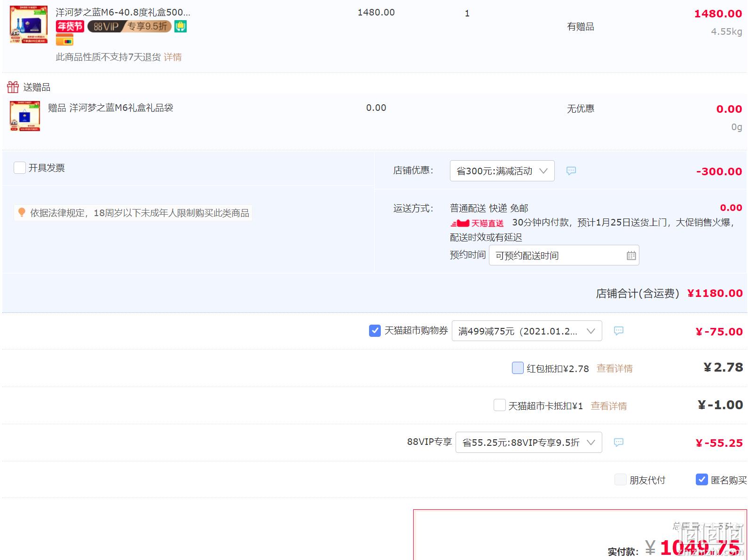This screenshot has width=748, height=560.
Task: Click the 年货节 promotion badge
Action: tap(70, 26)
